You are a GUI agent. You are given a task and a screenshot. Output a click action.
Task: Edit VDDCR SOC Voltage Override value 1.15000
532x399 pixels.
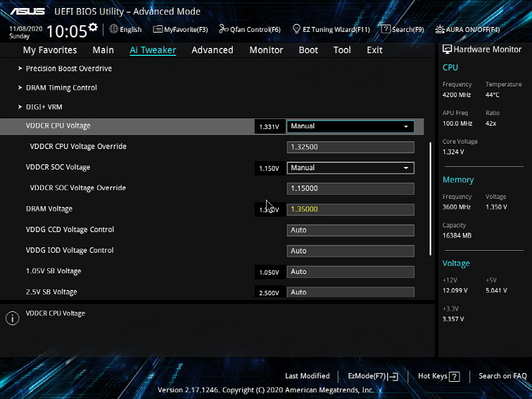point(350,189)
